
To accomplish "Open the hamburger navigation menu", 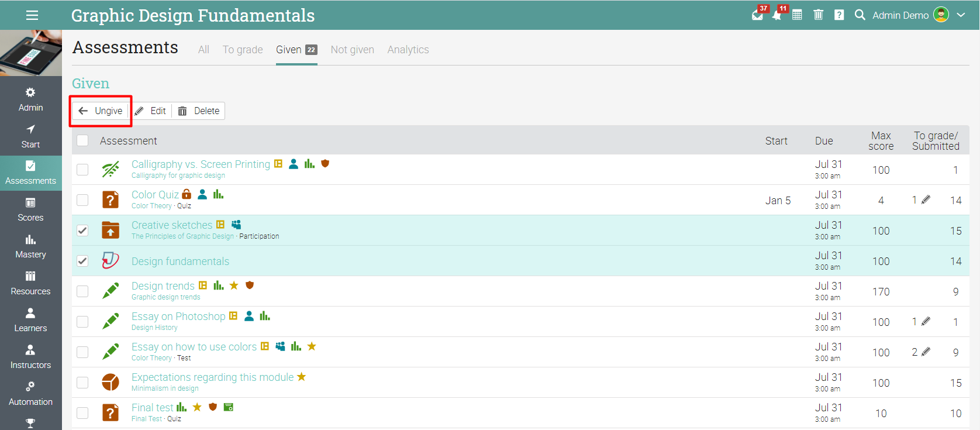I will pos(32,15).
